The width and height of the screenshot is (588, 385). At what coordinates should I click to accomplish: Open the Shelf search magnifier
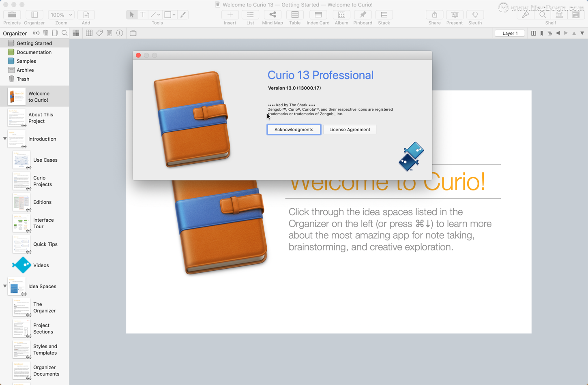pos(542,15)
